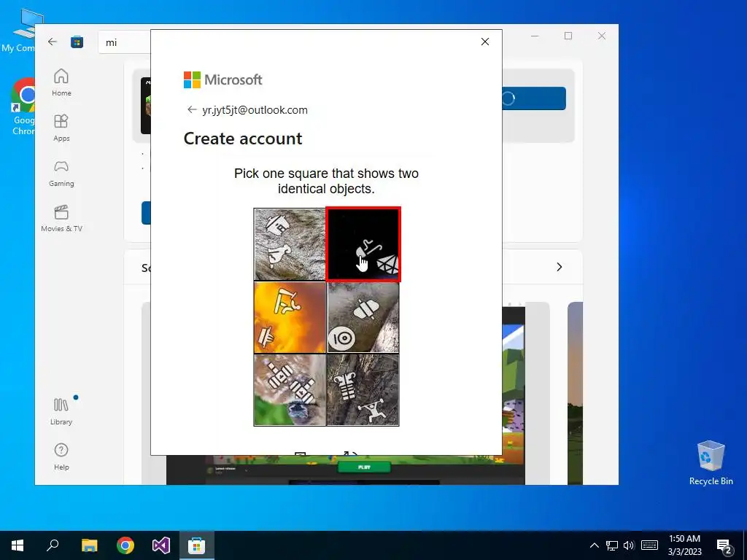
Task: Open the Home section in Store sidebar
Action: click(x=61, y=82)
